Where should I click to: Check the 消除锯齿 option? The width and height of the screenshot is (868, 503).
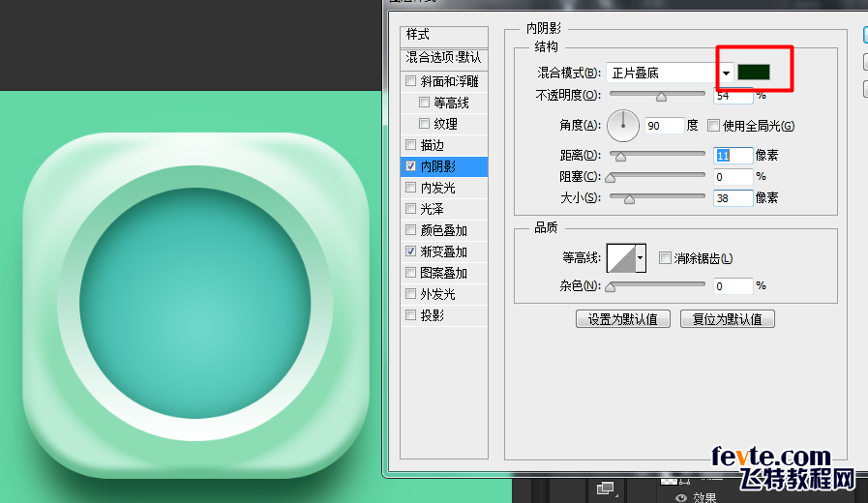coord(665,258)
